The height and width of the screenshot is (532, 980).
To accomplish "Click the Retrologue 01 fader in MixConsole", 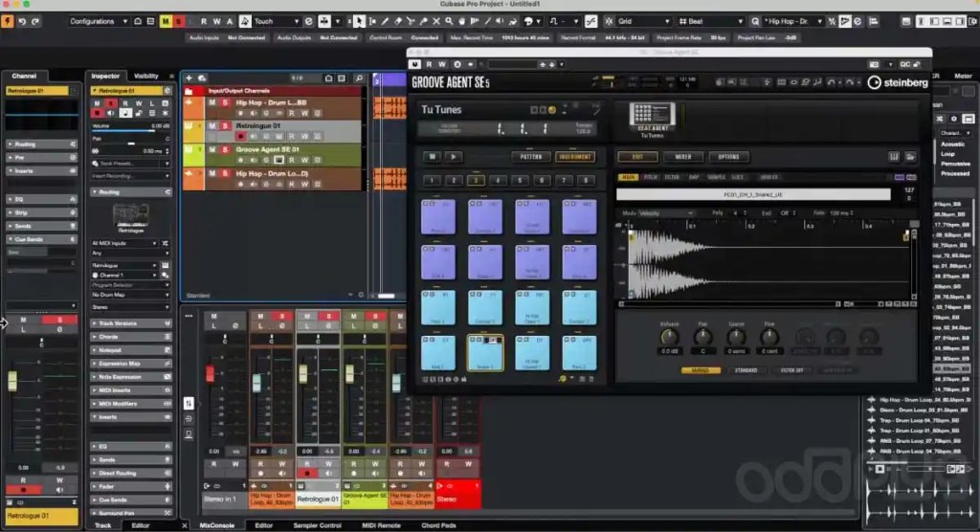I will (303, 374).
